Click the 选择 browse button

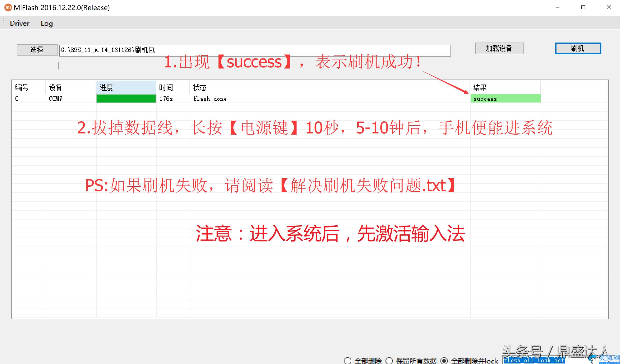tap(37, 50)
